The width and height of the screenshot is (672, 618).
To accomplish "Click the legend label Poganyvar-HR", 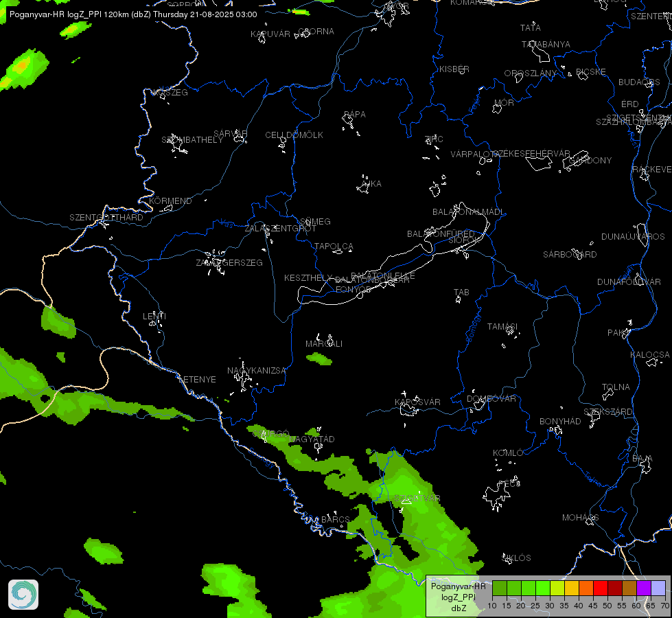I will [x=458, y=586].
